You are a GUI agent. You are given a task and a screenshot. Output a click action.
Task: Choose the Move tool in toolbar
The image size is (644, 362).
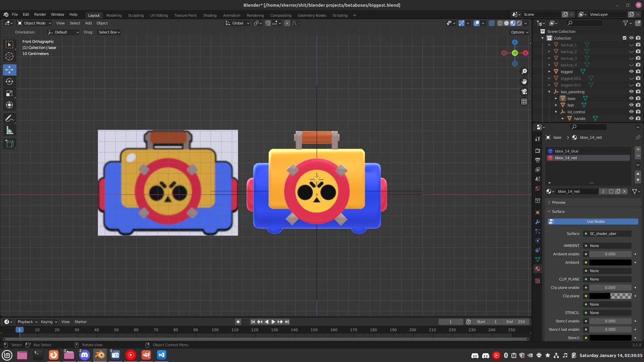click(x=10, y=70)
